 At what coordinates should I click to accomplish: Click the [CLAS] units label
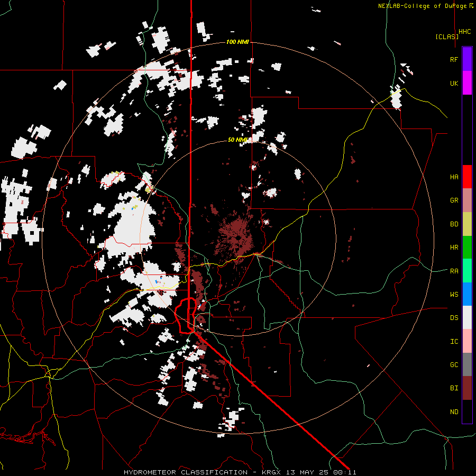[x=447, y=36]
